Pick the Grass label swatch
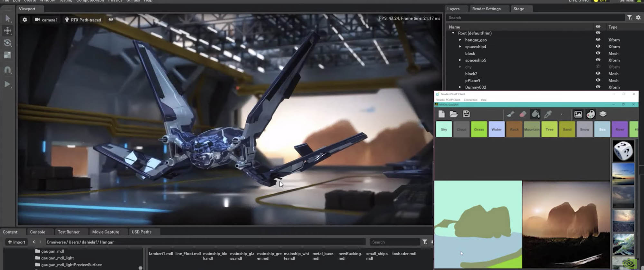 [479, 130]
